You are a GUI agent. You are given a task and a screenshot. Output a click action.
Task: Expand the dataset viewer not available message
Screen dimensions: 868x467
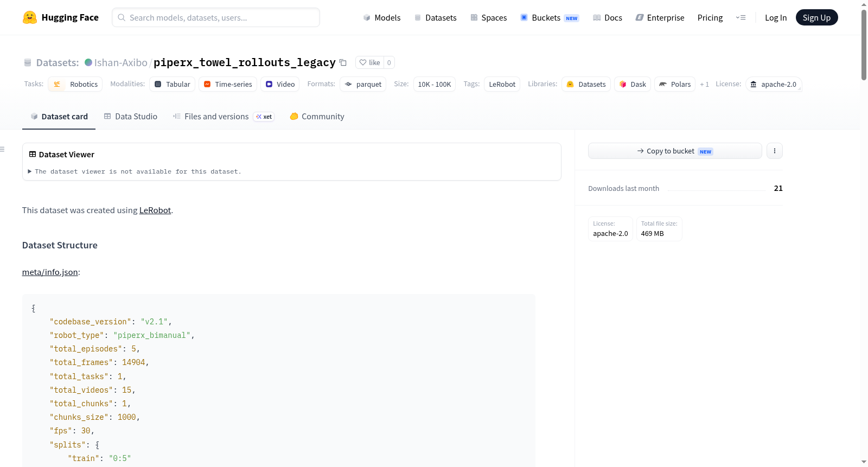coord(135,171)
